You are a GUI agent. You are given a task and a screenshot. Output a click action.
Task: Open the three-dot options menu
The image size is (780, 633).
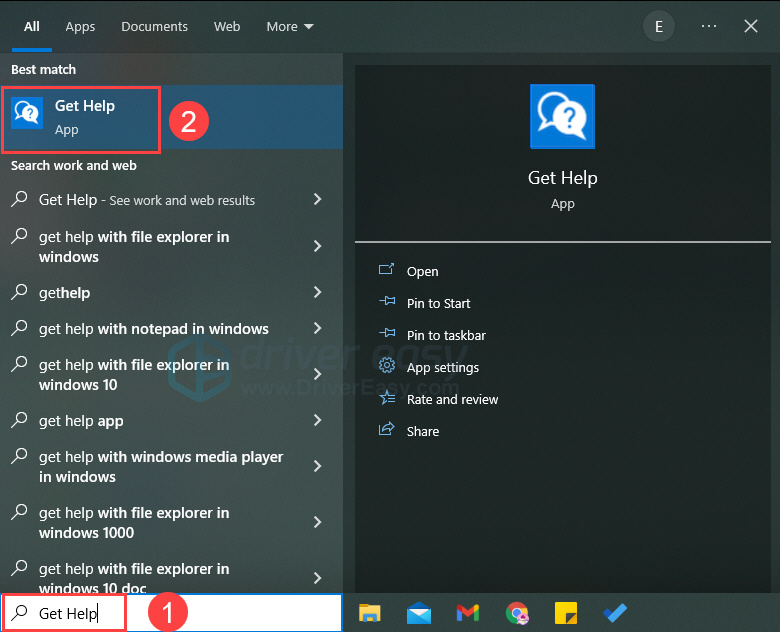click(709, 27)
